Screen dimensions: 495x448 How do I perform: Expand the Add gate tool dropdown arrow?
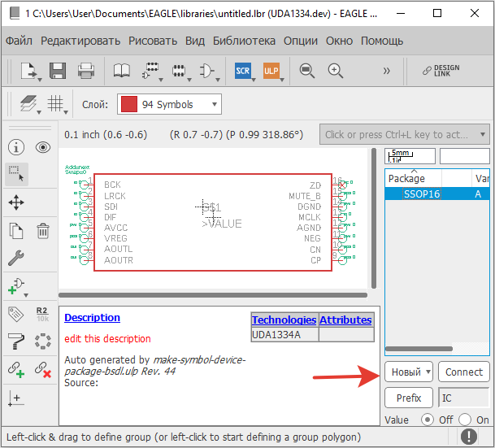(x=26, y=295)
